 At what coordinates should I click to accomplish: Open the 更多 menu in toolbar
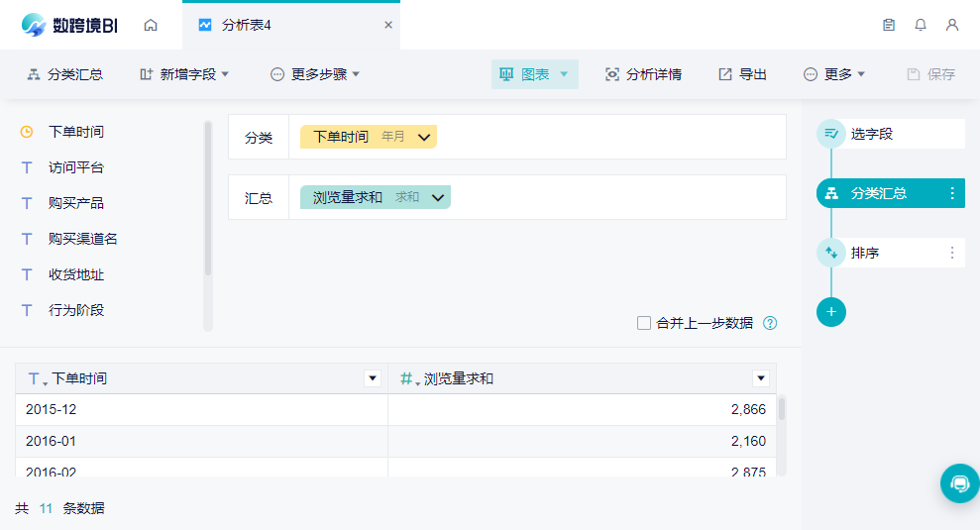click(x=833, y=74)
